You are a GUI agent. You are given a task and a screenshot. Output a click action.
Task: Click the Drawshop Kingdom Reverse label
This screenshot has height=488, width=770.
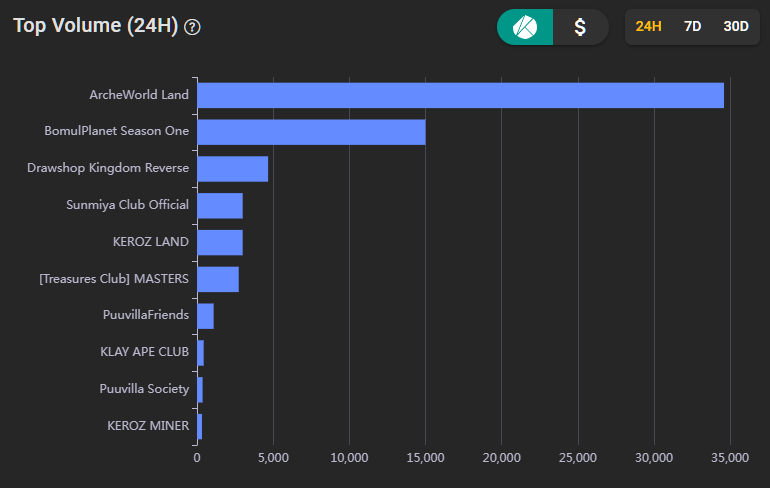pos(108,168)
